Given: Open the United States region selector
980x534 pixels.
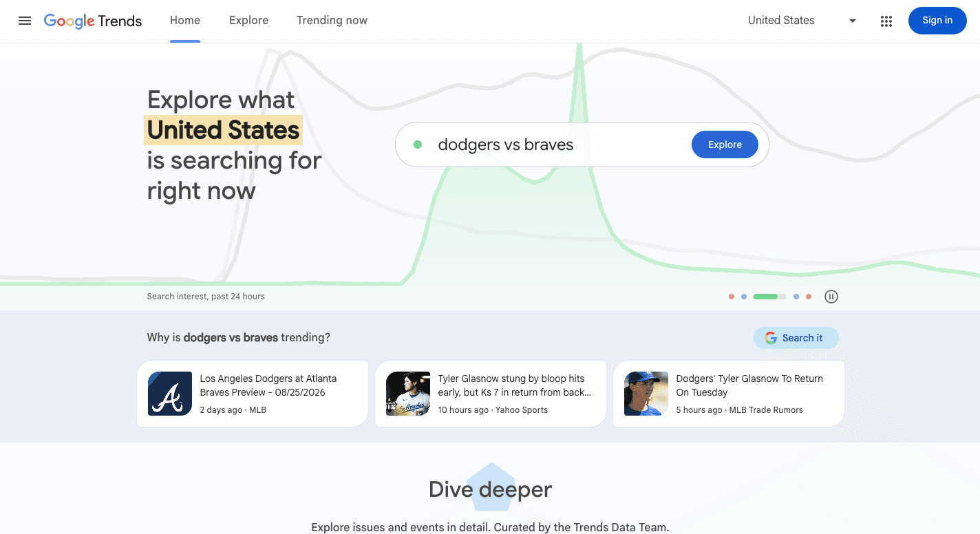Looking at the screenshot, I should pos(802,21).
